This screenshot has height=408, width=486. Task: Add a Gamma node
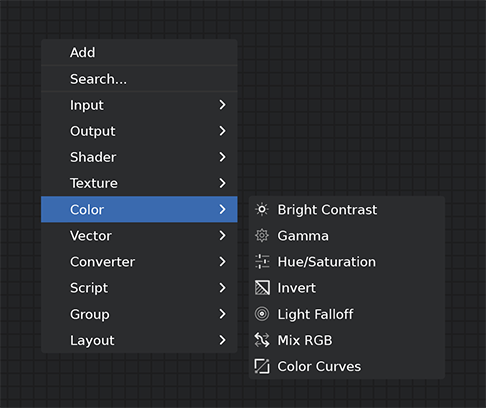coord(347,236)
